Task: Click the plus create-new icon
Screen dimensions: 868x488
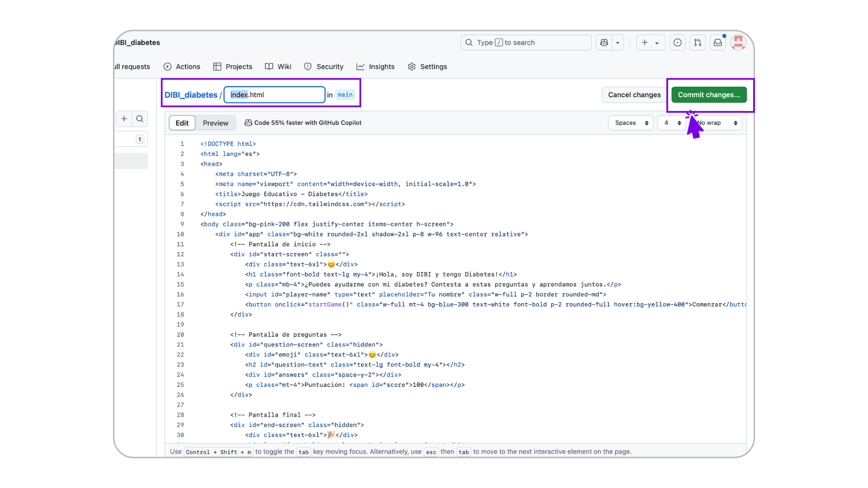Action: coord(645,42)
